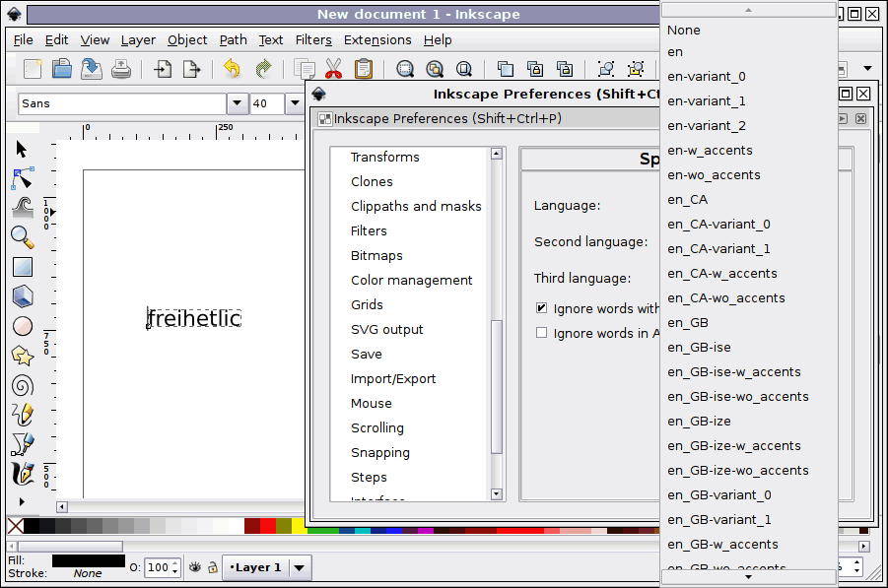888x588 pixels.
Task: Select the Pencil freehand tool
Action: (x=22, y=415)
